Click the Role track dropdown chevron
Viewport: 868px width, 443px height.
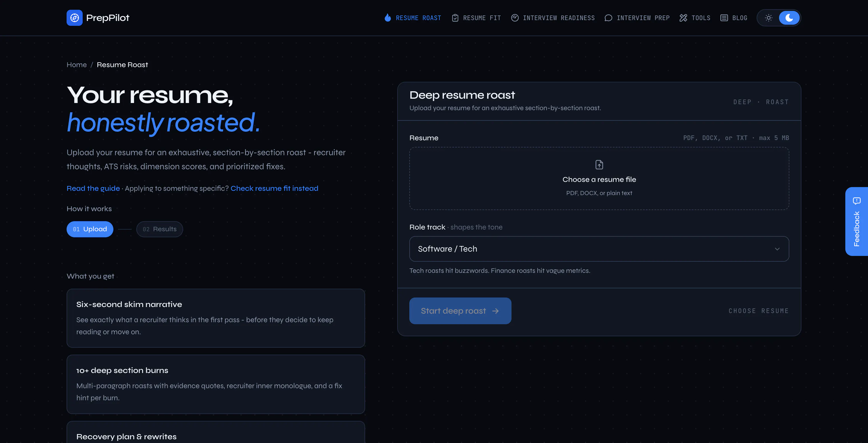pos(777,249)
